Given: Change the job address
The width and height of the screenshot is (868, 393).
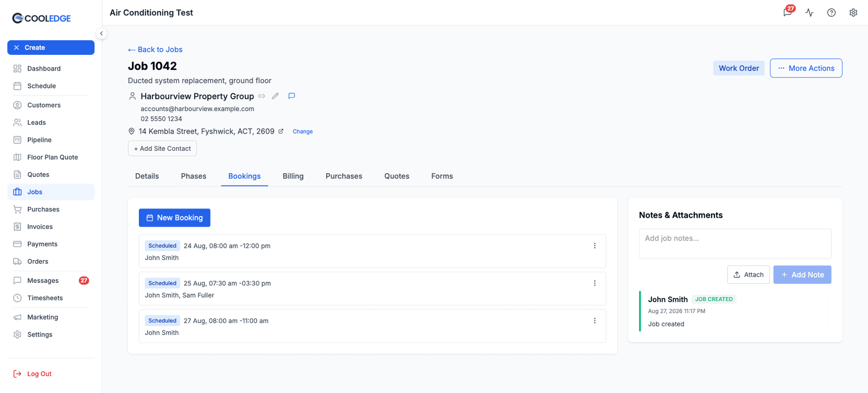Looking at the screenshot, I should (x=303, y=131).
